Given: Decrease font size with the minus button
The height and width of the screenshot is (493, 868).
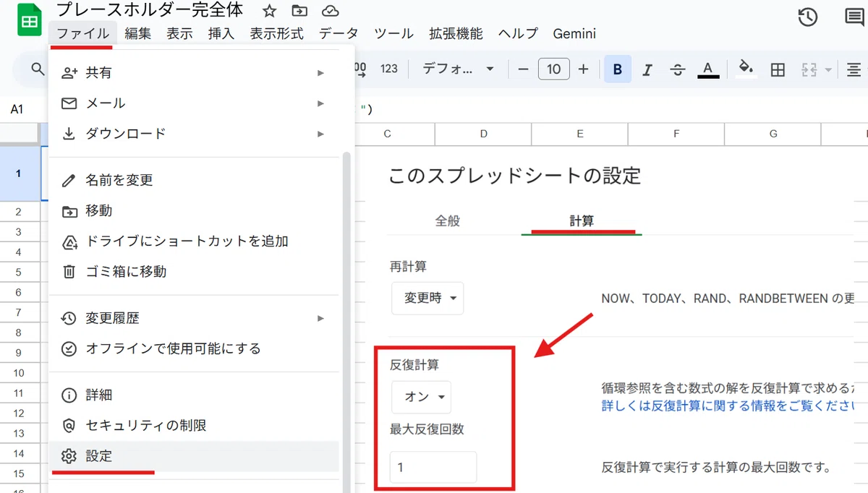Looking at the screenshot, I should coord(524,69).
